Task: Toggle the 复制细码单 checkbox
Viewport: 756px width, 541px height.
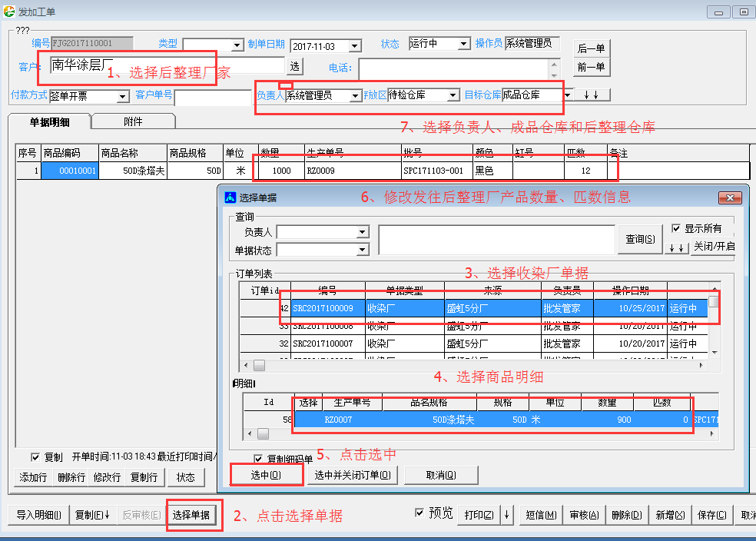Action: pyautogui.click(x=258, y=459)
